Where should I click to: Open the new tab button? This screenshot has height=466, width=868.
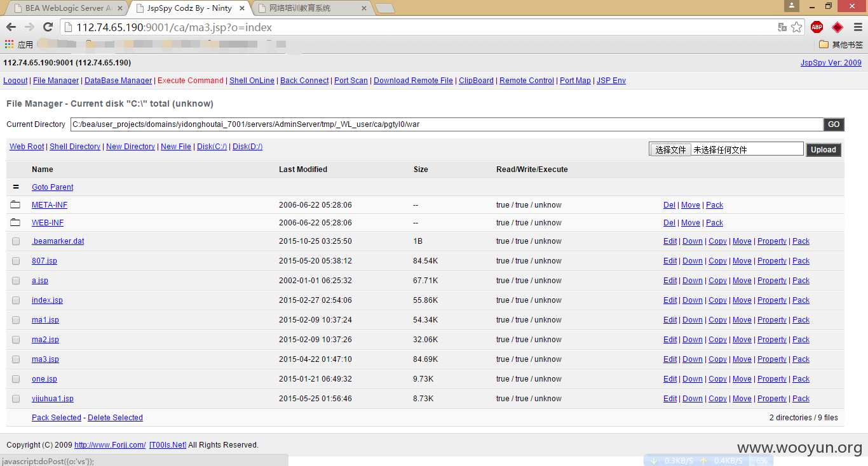(x=385, y=8)
